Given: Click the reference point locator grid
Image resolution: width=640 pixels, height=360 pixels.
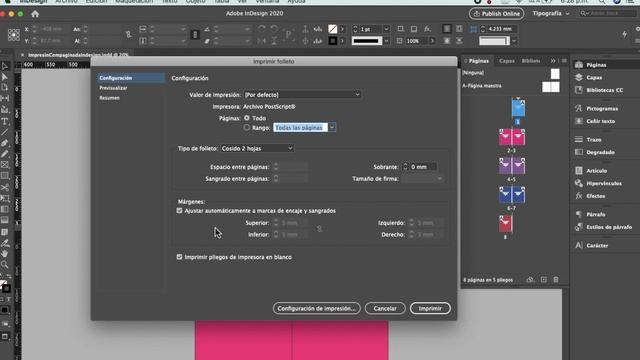Looking at the screenshot, I should coord(13,35).
